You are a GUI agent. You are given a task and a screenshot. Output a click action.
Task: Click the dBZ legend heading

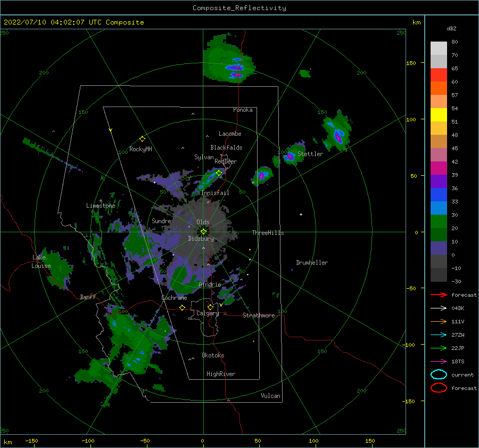(x=451, y=29)
